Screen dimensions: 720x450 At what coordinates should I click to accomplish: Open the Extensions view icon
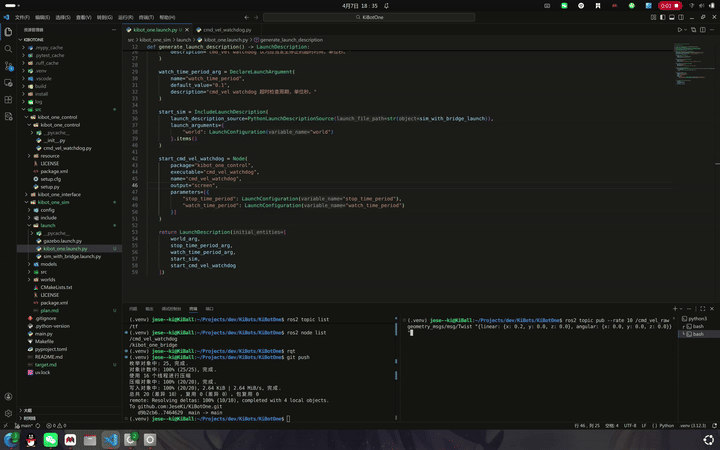coord(9,100)
